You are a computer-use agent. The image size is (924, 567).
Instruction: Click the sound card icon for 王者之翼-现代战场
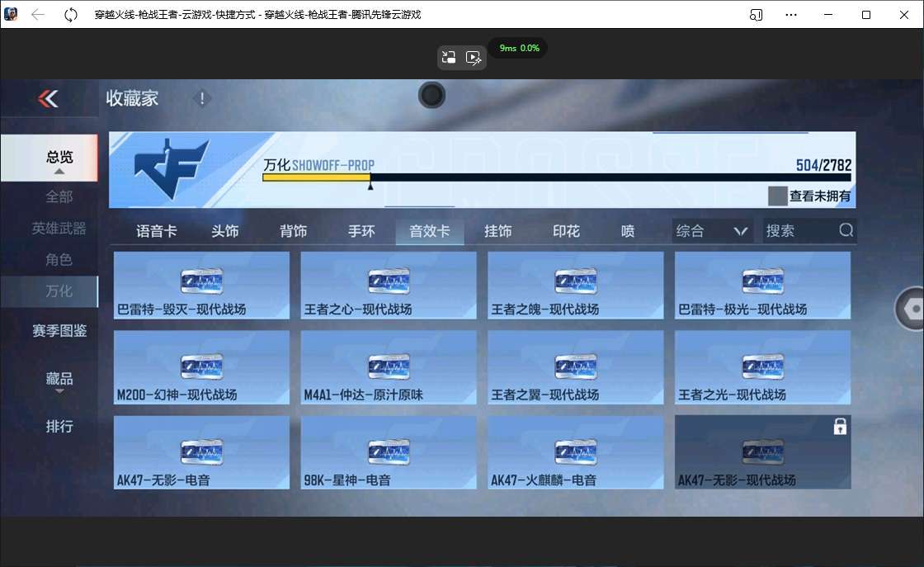point(576,366)
